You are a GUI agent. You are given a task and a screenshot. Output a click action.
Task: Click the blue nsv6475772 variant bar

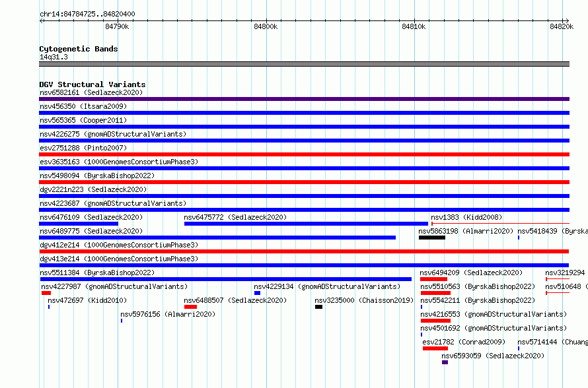coord(306,224)
